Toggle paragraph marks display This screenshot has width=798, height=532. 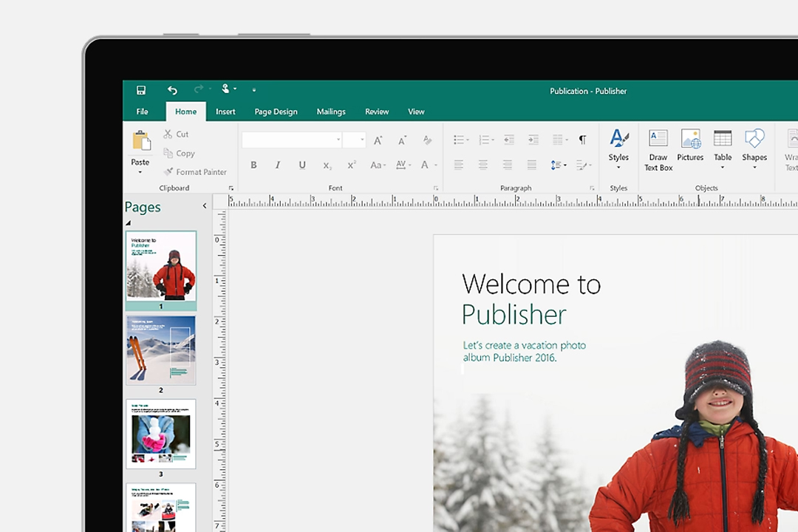click(582, 140)
